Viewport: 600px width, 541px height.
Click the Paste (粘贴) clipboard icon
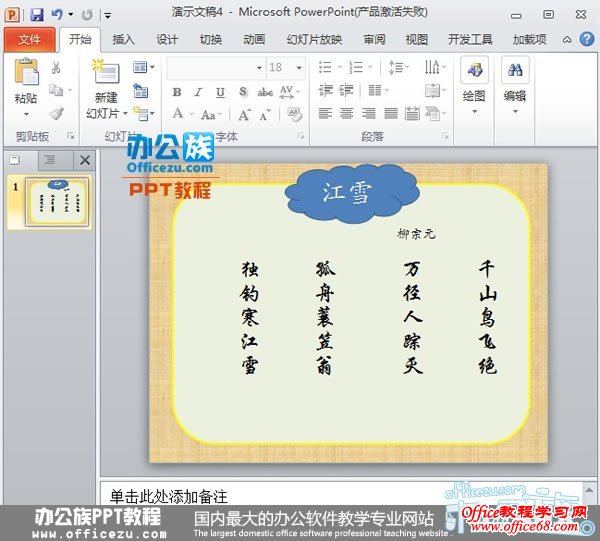point(26,74)
